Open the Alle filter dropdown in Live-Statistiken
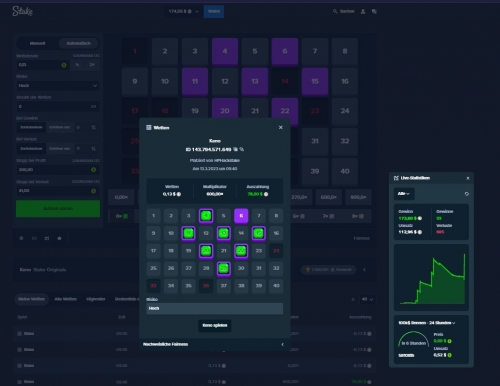Image resolution: width=500 pixels, height=386 pixels. (x=404, y=194)
